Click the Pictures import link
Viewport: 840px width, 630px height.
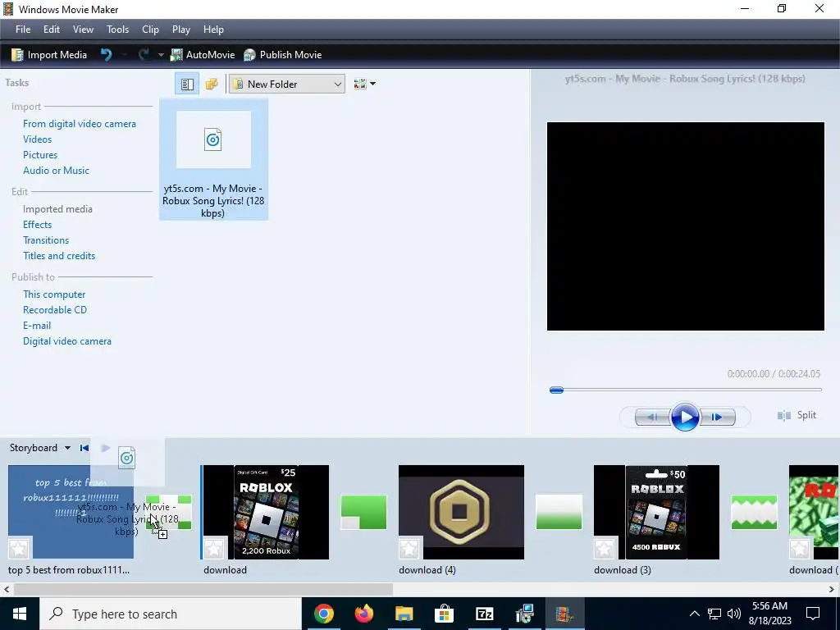[x=40, y=155]
